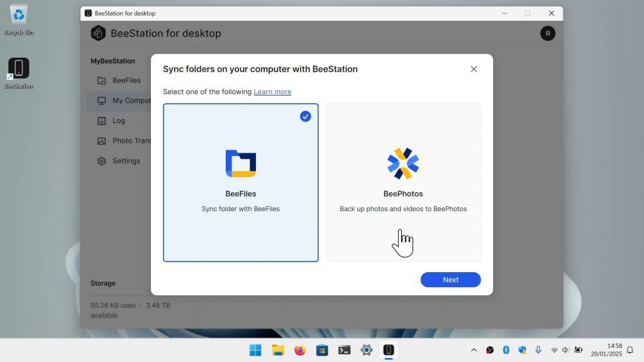Click the 95.26 KB used storage text
Viewport: 644px width, 362px height.
(113, 305)
